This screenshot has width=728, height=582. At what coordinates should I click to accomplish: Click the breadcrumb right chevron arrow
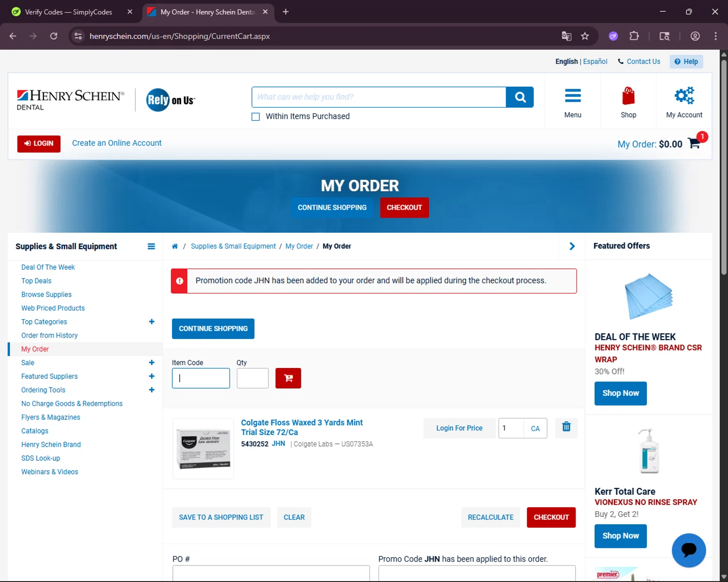[572, 246]
